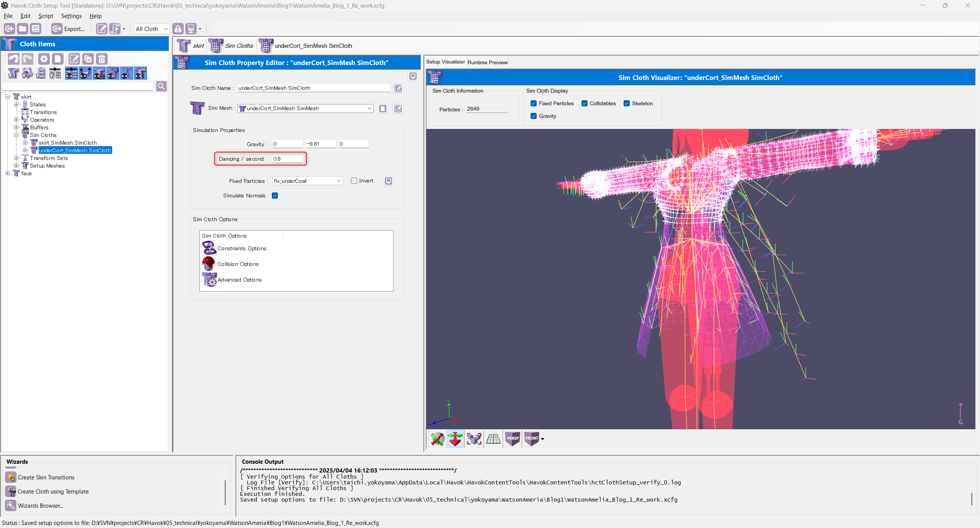
Task: Click the rename icon beside Sim Cloth Name
Action: (x=398, y=88)
